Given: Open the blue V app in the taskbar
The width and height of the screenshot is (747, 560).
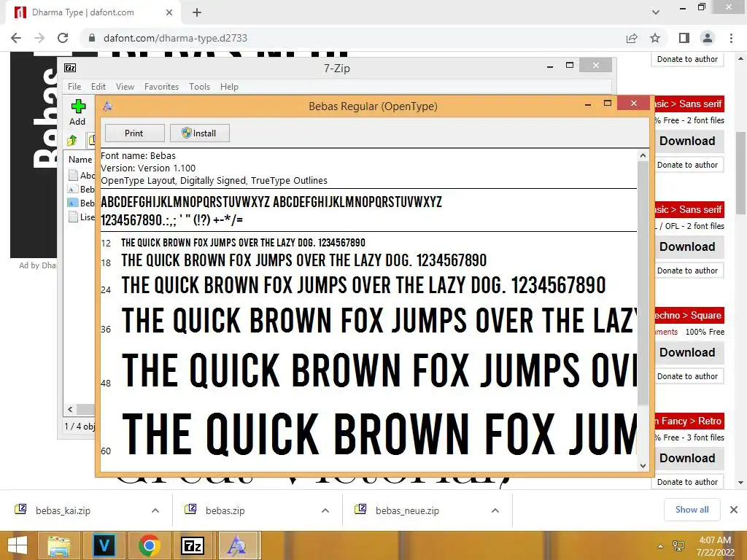Looking at the screenshot, I should (104, 545).
